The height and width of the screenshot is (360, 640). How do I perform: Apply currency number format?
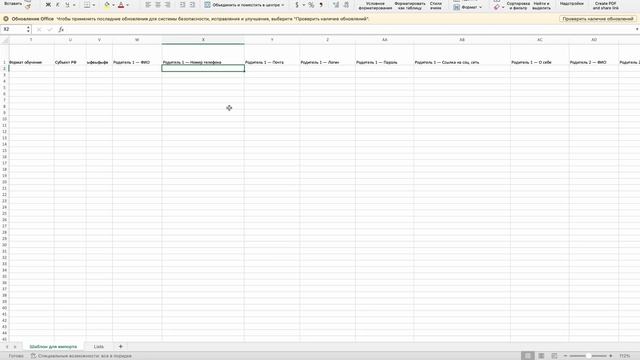297,5
